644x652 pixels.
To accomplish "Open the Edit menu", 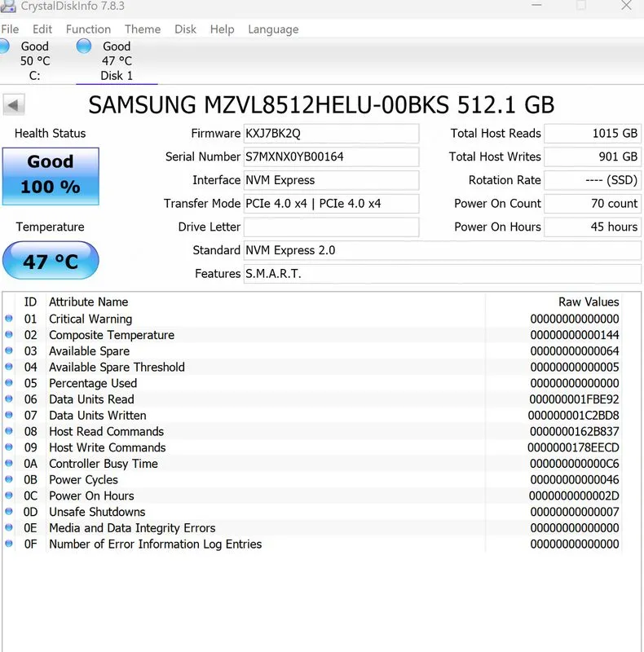I will pos(42,29).
